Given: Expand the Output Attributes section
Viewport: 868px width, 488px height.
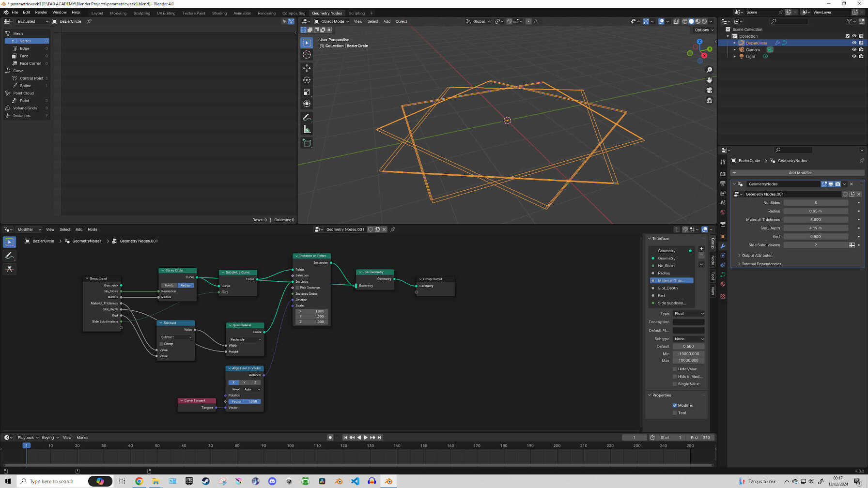Looking at the screenshot, I should click(x=757, y=256).
